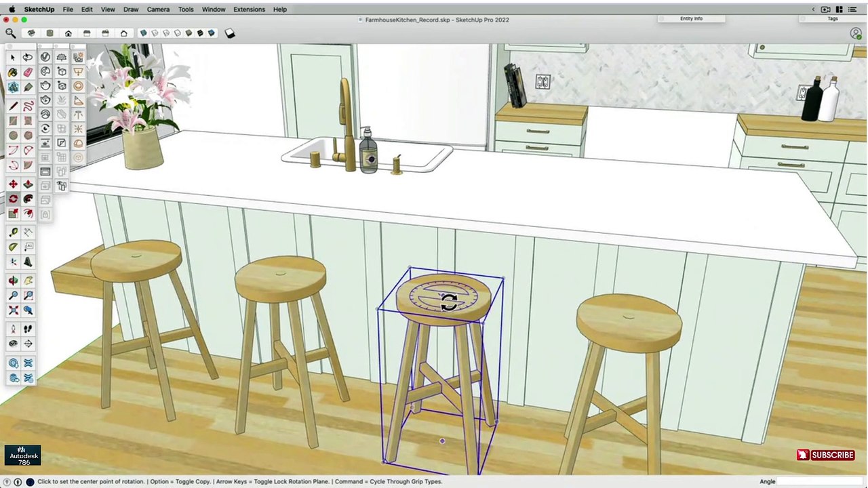
Task: Choose the Dimensions tool
Action: [x=28, y=232]
